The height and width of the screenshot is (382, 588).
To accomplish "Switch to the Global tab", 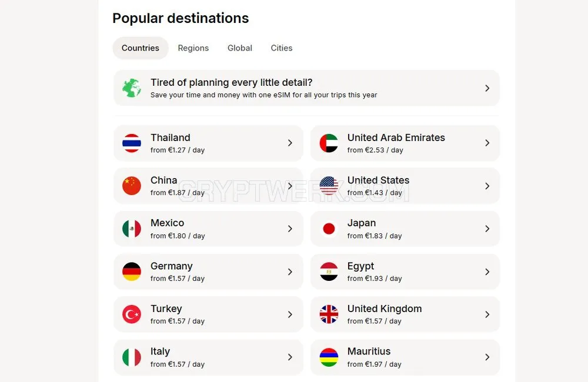I will point(240,48).
